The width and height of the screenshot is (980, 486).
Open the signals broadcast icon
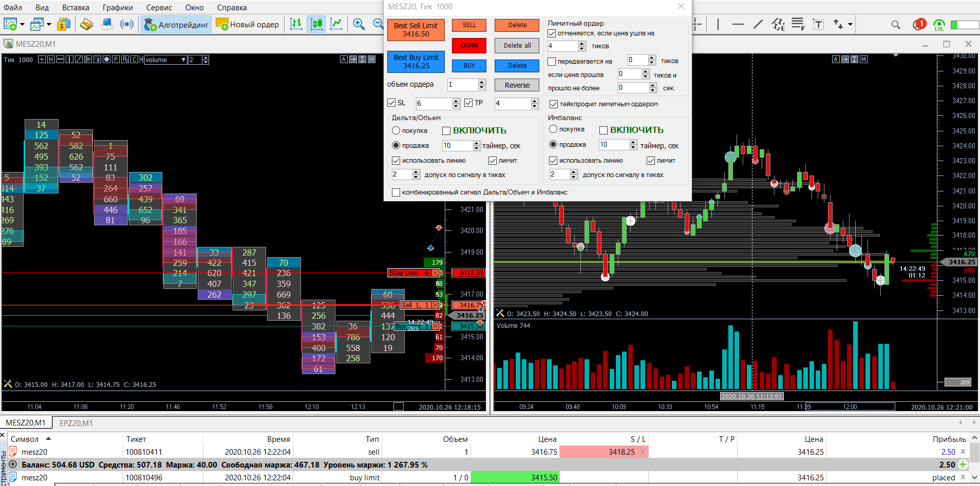[127, 24]
